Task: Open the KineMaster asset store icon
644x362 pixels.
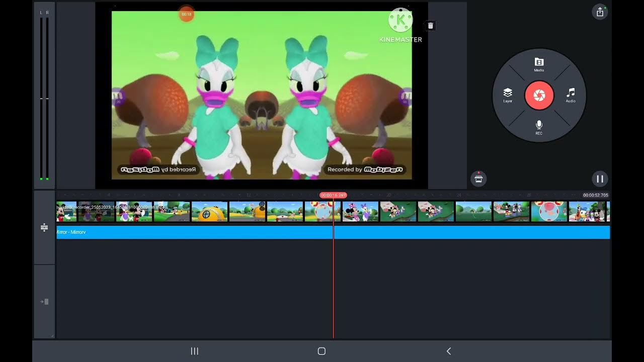Action: pos(478,178)
